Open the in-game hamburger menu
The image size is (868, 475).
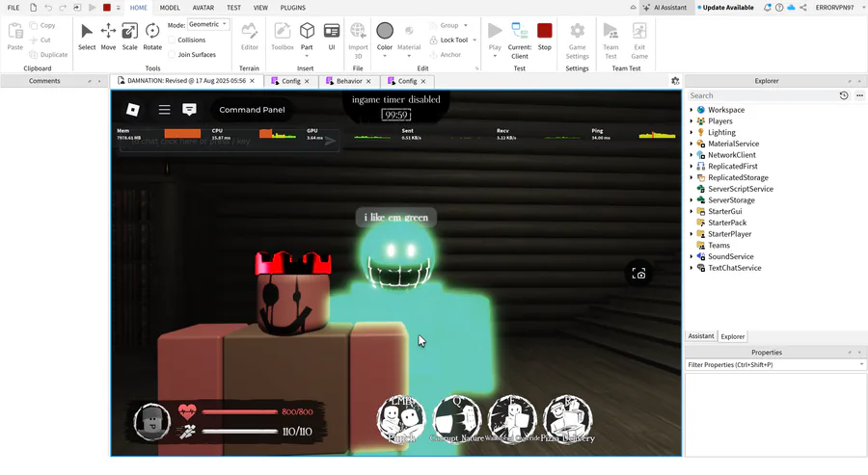pyautogui.click(x=164, y=110)
